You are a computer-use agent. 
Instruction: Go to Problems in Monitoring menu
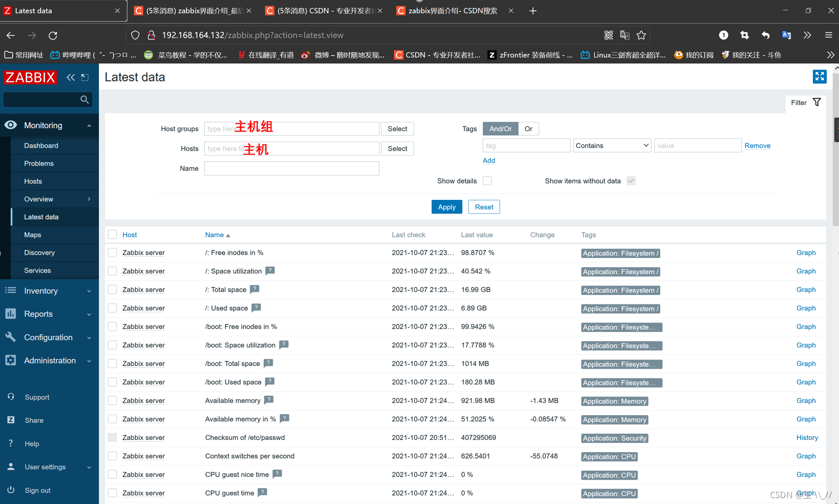[55, 163]
